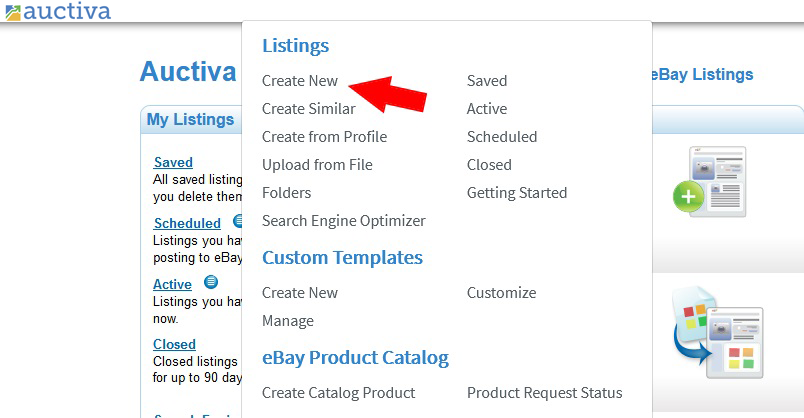804x418 pixels.
Task: Open Folders in the Listings menu
Action: coord(287,193)
